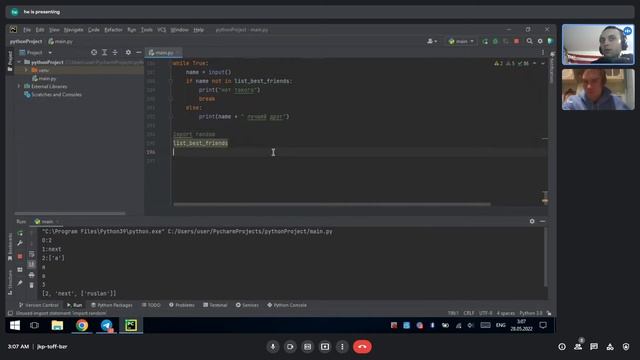Open the meeting chat panel

pyautogui.click(x=594, y=347)
